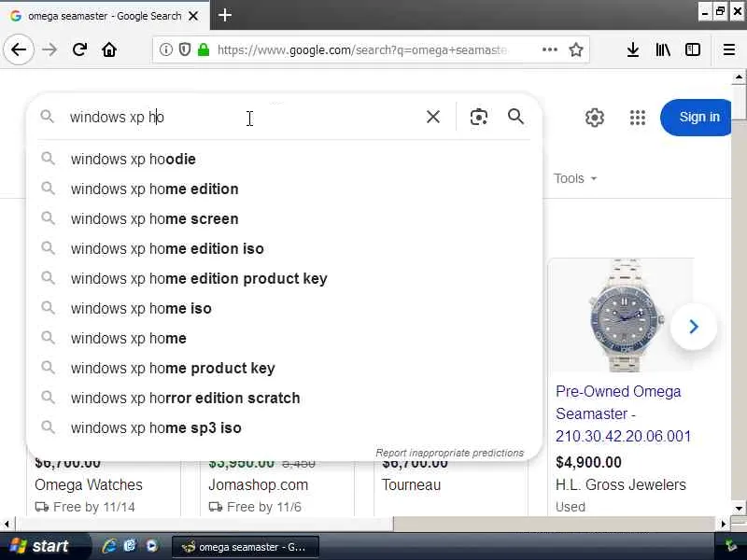Choose suggestion windows xp home screen
Image resolution: width=747 pixels, height=560 pixels.
284,219
